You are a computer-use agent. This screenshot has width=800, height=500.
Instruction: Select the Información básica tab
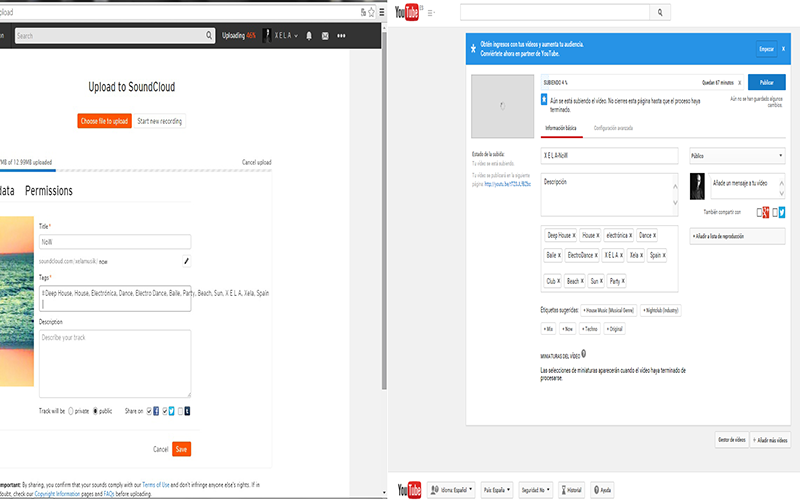[x=561, y=128]
